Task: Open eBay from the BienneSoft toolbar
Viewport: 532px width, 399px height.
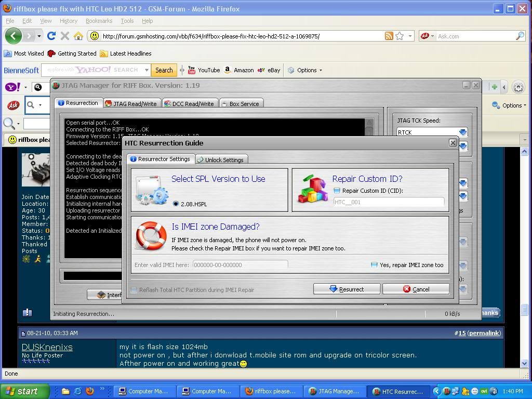Action: 269,70
